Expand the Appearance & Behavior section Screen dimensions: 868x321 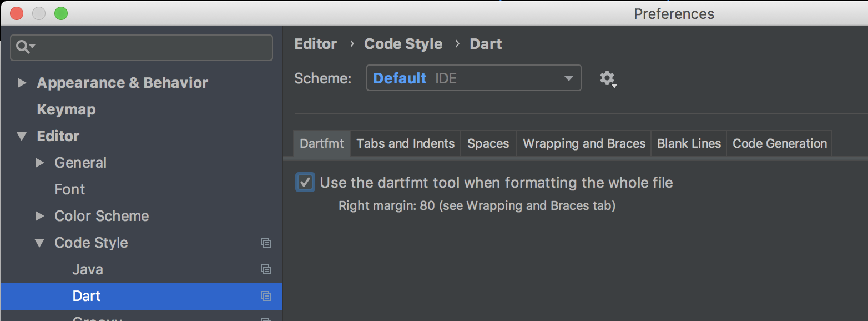(22, 82)
